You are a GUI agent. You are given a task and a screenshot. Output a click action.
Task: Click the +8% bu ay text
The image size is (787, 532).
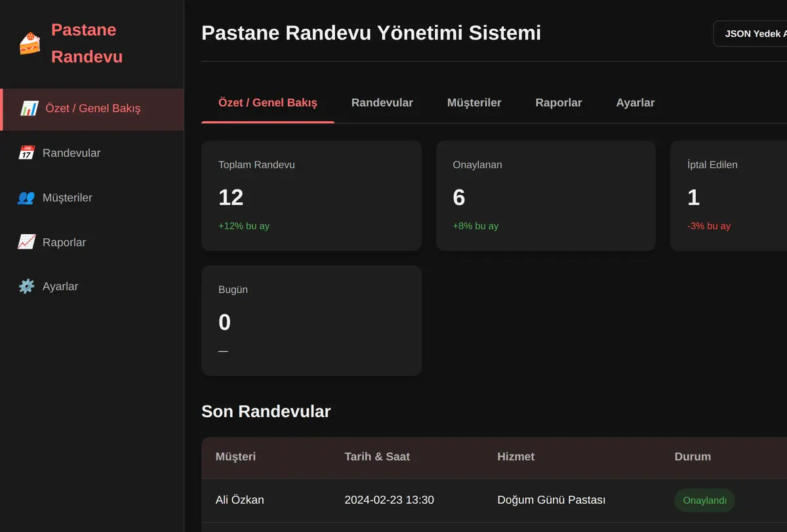[475, 226]
